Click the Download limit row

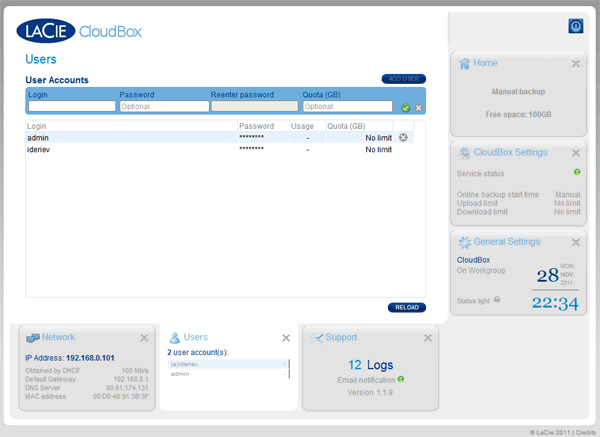(x=518, y=212)
